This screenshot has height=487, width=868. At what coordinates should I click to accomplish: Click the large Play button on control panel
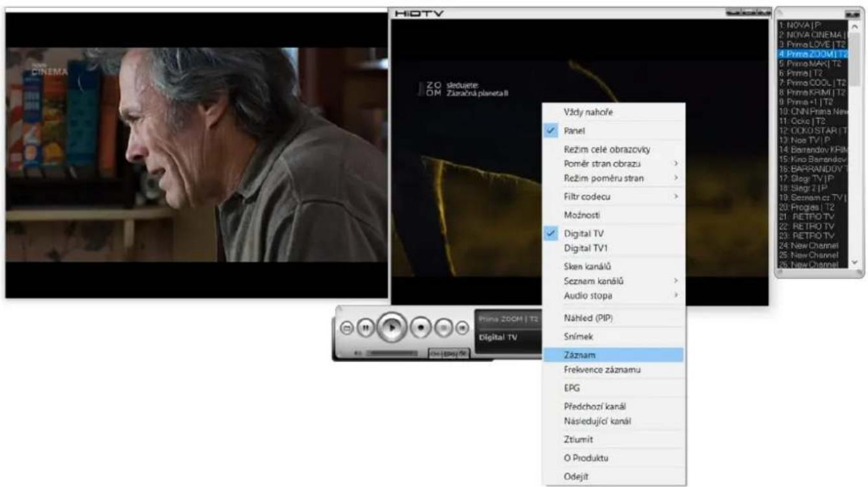(391, 328)
